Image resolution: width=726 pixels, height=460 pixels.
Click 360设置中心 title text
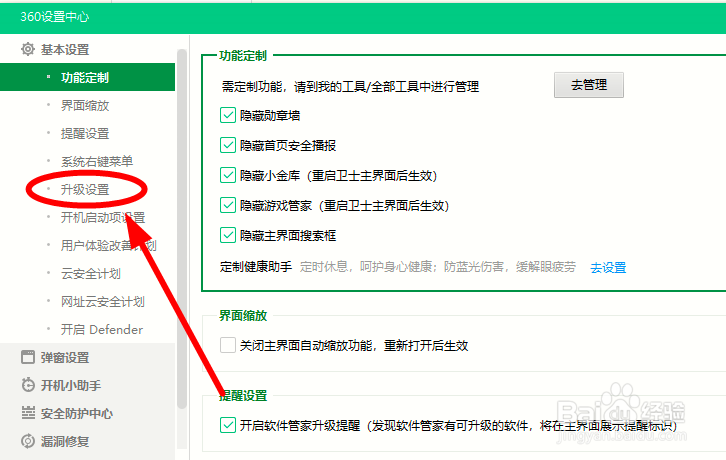(x=54, y=17)
